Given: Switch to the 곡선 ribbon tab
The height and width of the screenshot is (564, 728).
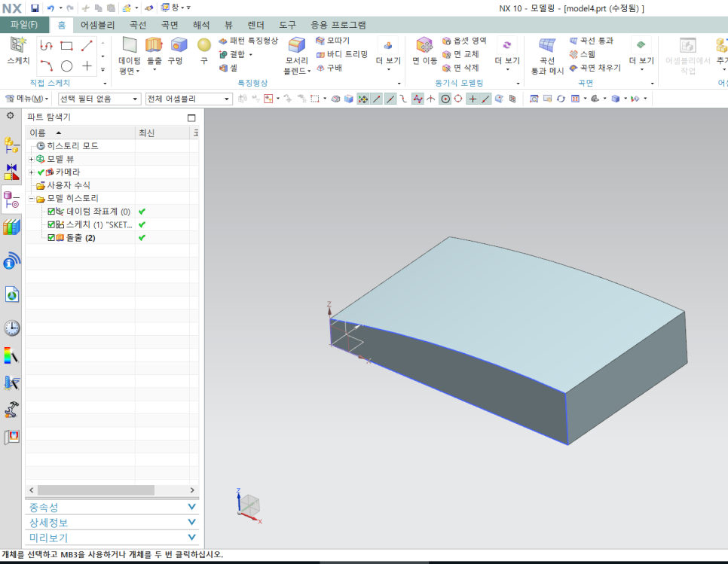Looking at the screenshot, I should point(138,25).
